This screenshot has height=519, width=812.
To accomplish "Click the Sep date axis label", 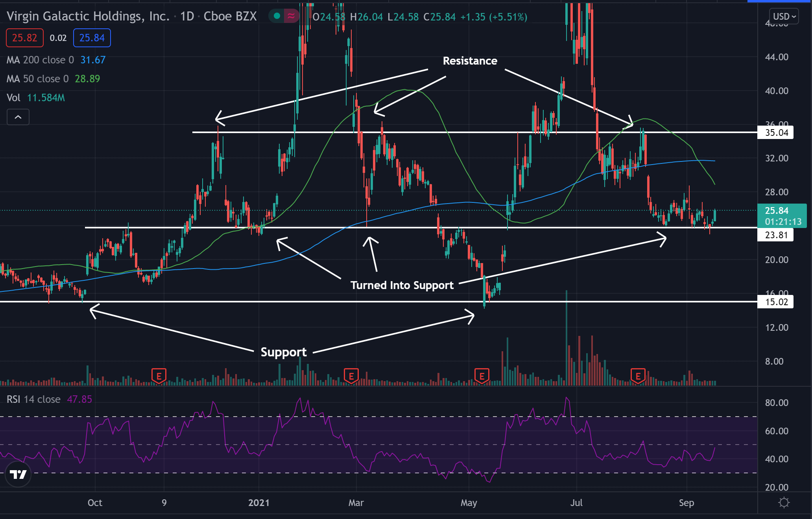I will 687,503.
